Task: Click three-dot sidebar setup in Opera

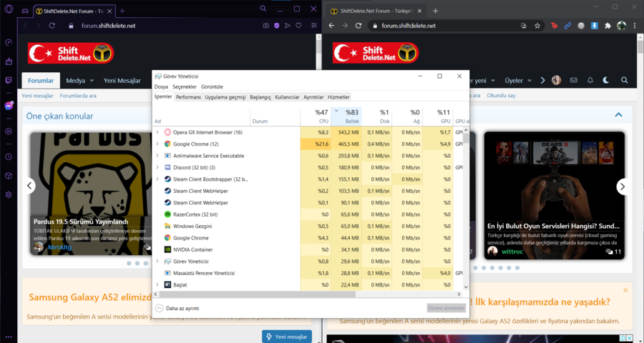Action: click(x=9, y=337)
